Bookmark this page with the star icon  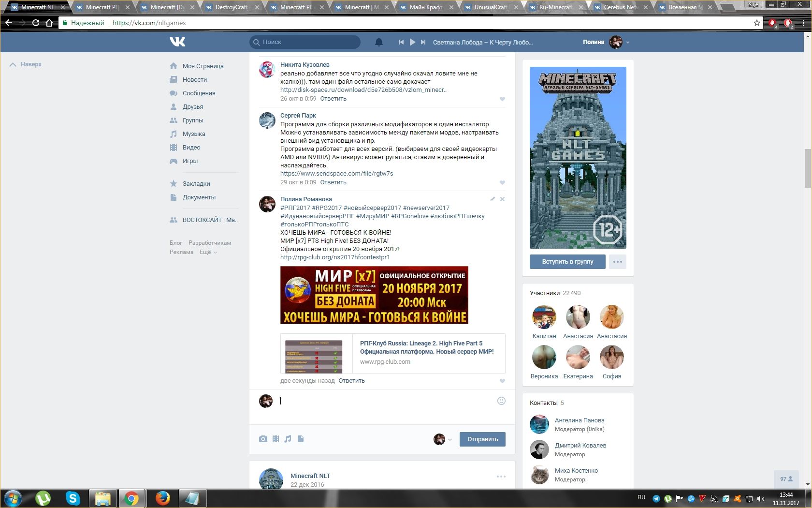pos(757,23)
